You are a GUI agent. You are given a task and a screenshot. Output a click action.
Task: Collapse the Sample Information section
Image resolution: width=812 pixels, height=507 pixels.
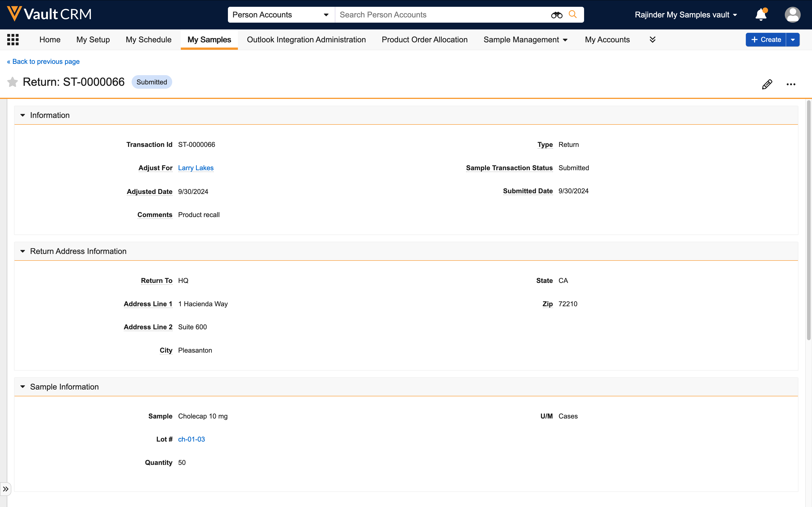point(22,387)
